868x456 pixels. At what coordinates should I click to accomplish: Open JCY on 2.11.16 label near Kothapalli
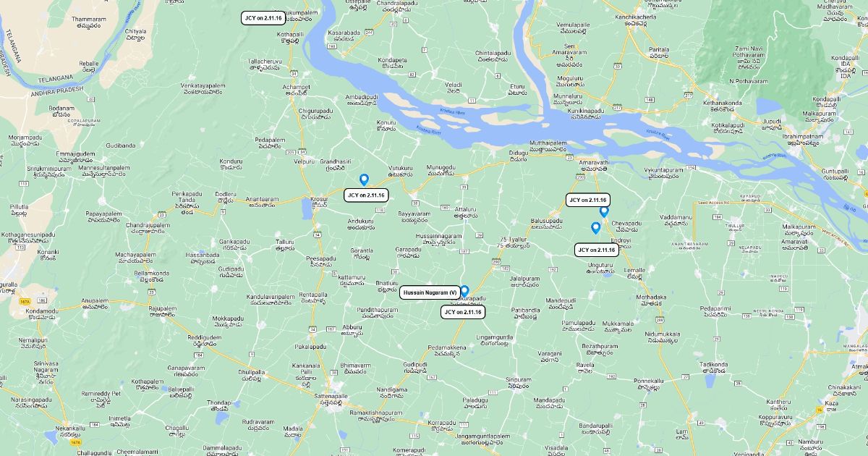[263, 18]
